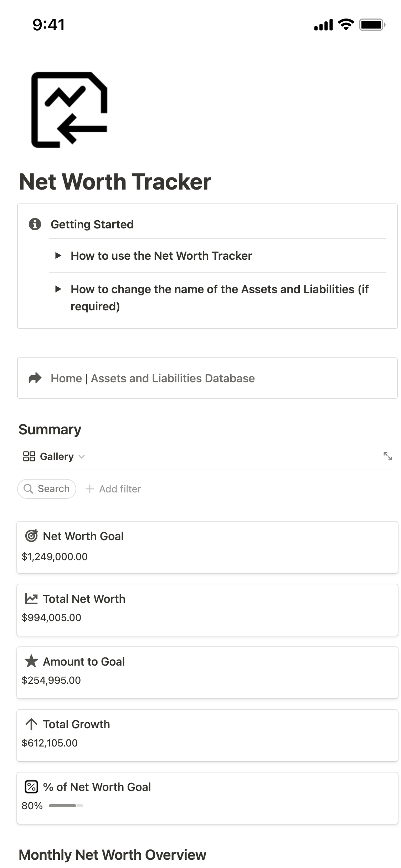Click the 80% progress bar
401x868 pixels.
[x=66, y=805]
